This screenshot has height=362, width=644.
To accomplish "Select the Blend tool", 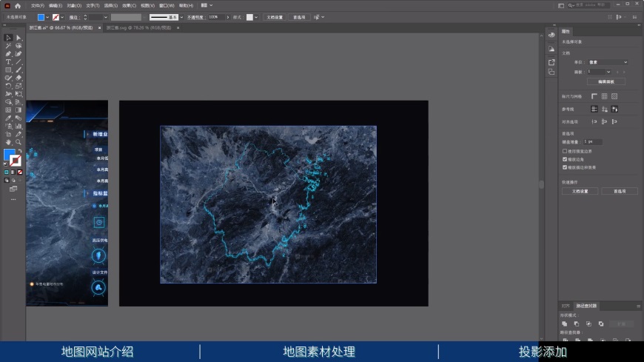I will coord(19,118).
